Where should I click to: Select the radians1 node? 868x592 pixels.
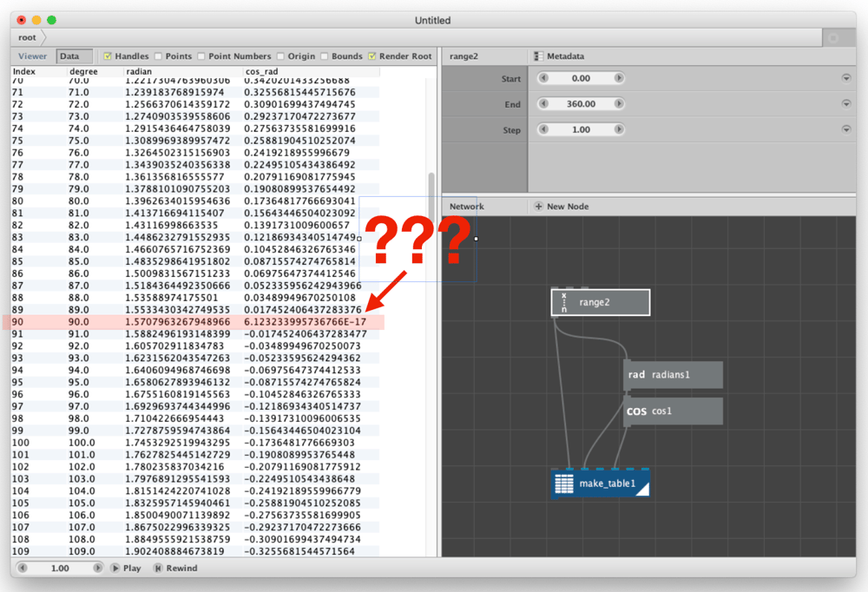pos(674,375)
